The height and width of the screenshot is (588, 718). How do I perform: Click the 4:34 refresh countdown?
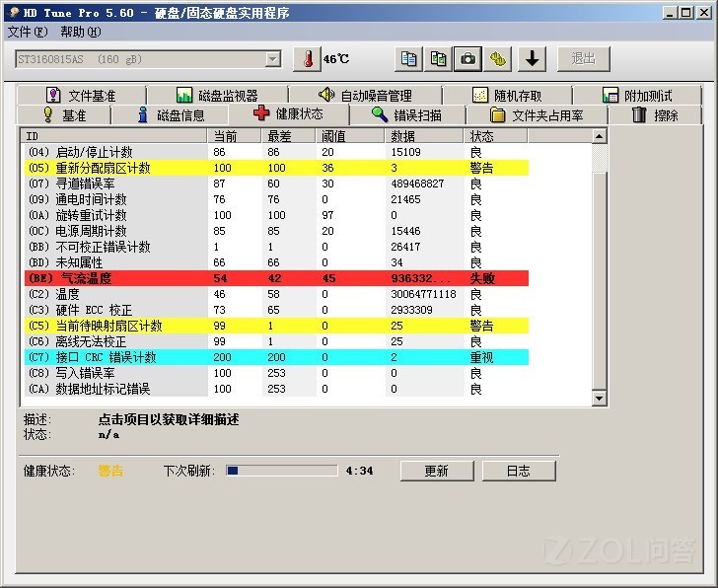tap(359, 471)
